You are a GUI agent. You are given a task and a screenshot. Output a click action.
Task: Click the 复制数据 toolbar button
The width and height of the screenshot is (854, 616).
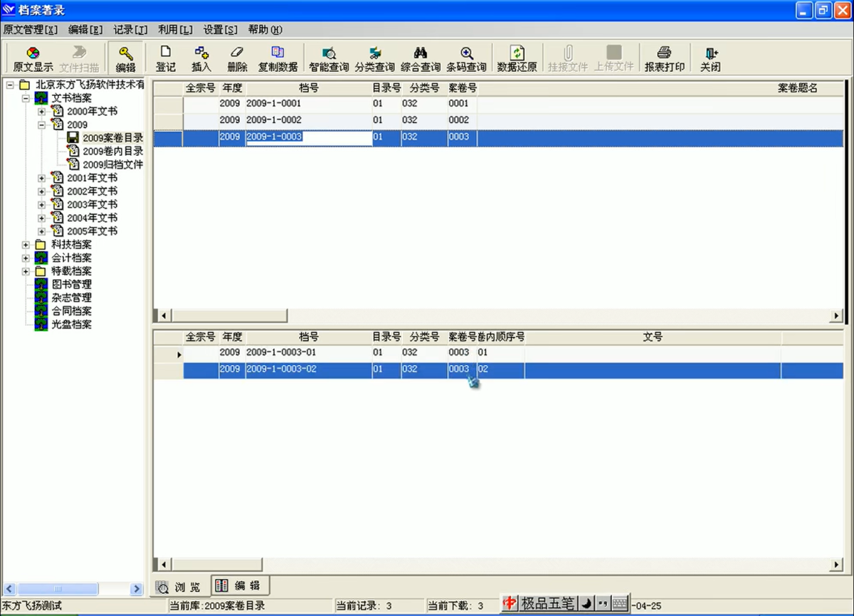(x=278, y=53)
